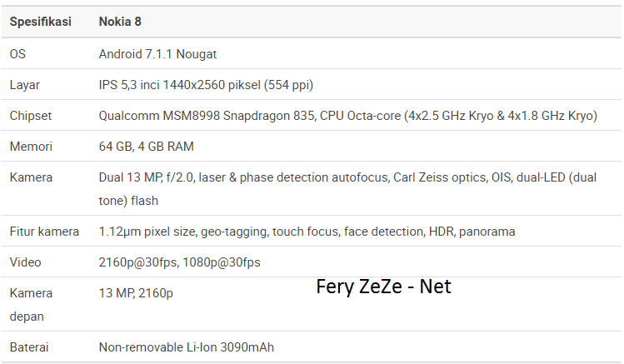
Task: Click the Layar row label
Action: coord(25,85)
